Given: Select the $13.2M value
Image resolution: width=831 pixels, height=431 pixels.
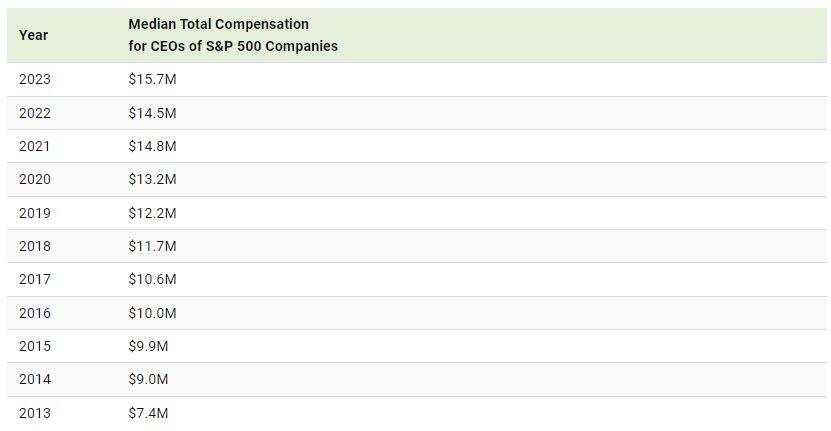Looking at the screenshot, I should click(152, 179).
